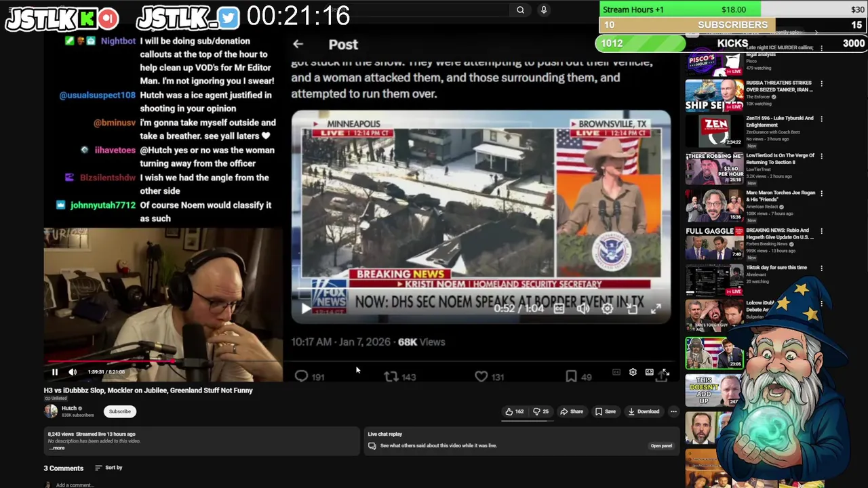868x488 pixels.
Task: Activate voice search microphone icon
Action: pos(543,9)
